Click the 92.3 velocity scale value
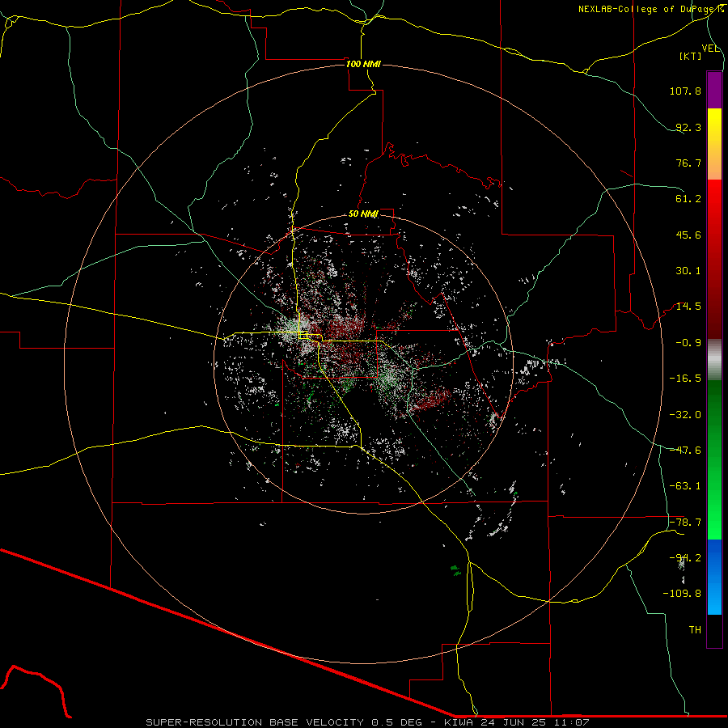This screenshot has height=728, width=728. tap(688, 127)
